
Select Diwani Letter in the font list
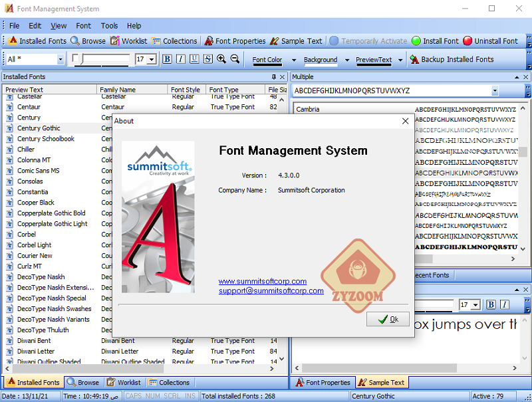coord(36,351)
